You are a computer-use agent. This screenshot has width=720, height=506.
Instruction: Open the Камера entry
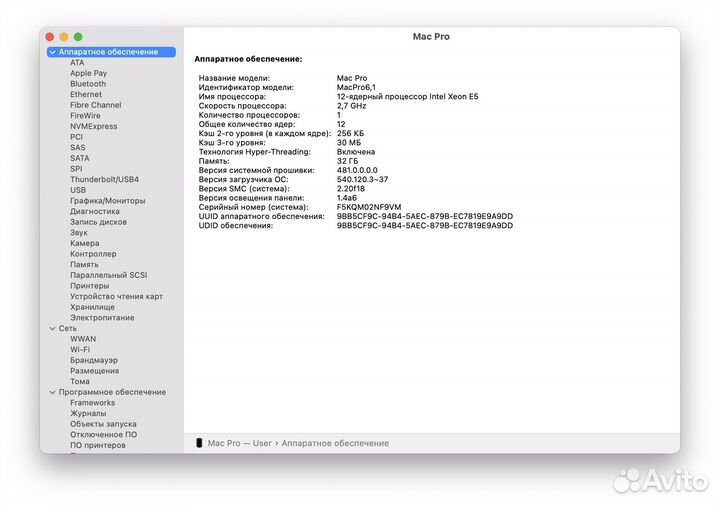(84, 243)
